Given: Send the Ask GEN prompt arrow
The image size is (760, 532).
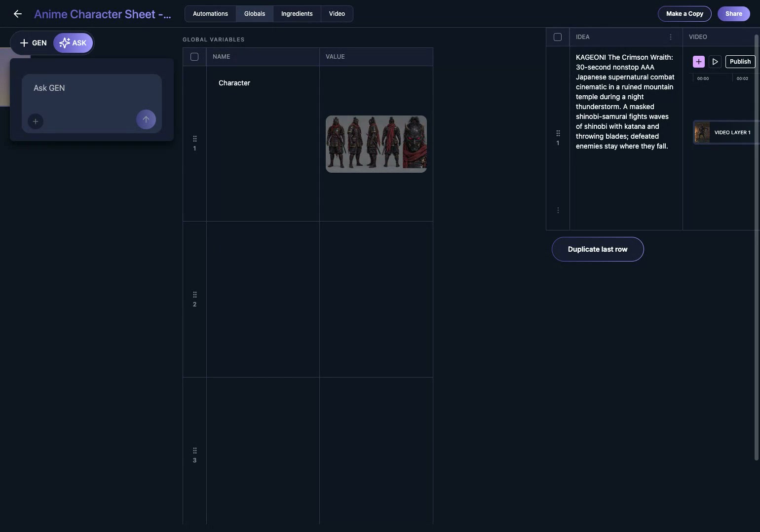Looking at the screenshot, I should point(146,119).
